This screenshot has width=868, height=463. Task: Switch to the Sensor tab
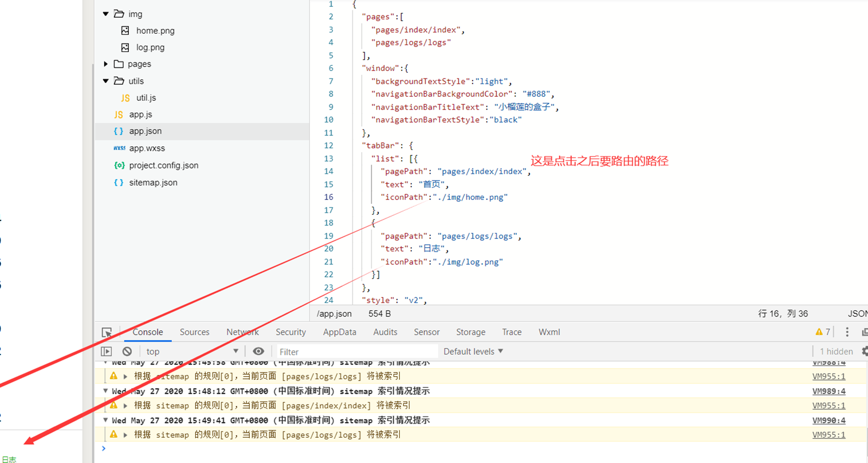tap(426, 332)
